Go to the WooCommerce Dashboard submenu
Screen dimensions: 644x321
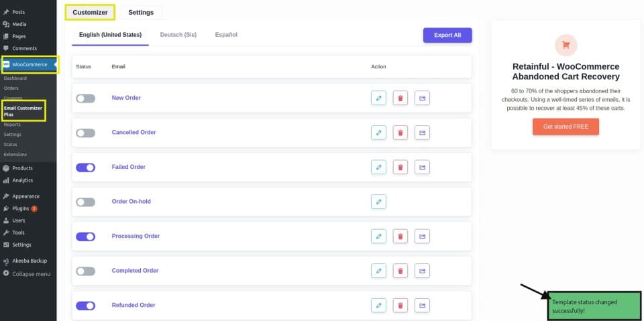click(15, 78)
